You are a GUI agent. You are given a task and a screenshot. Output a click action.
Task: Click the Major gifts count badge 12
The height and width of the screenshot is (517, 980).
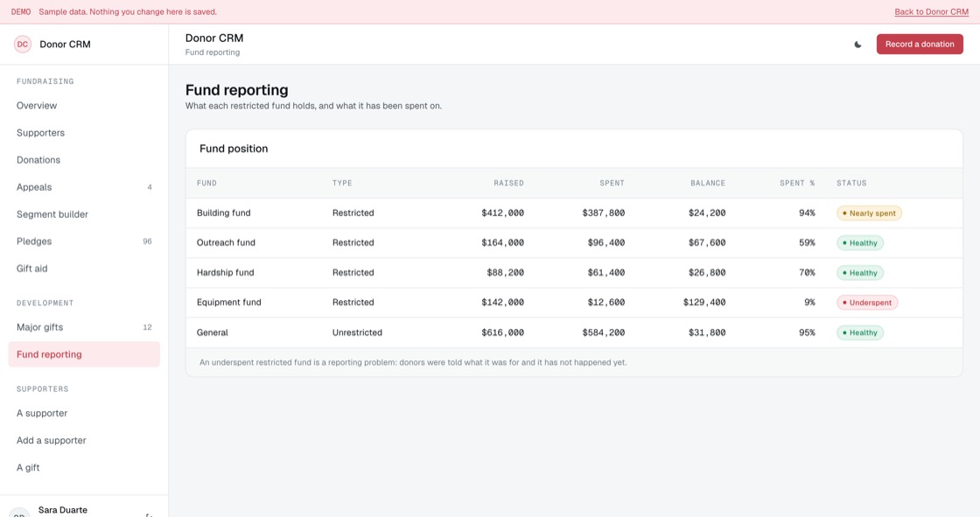point(148,327)
